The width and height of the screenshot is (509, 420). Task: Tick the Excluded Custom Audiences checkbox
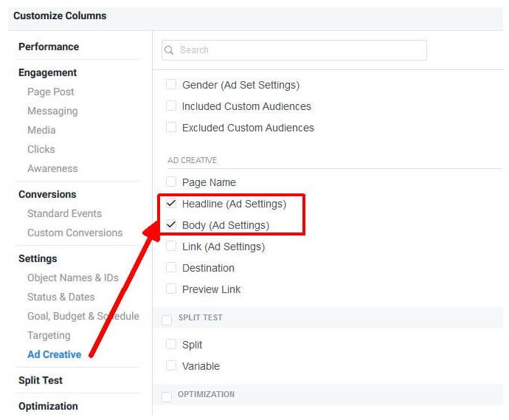coord(171,128)
